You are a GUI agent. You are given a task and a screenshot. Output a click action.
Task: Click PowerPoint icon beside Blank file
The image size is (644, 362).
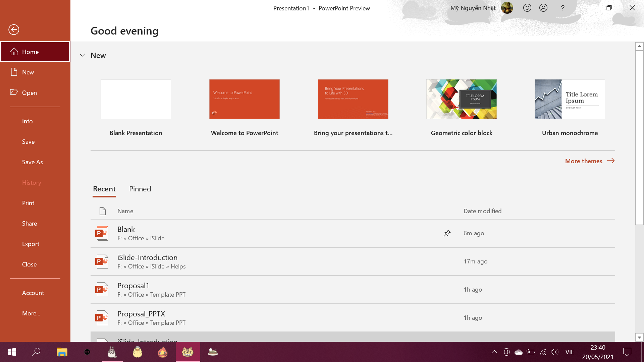102,233
